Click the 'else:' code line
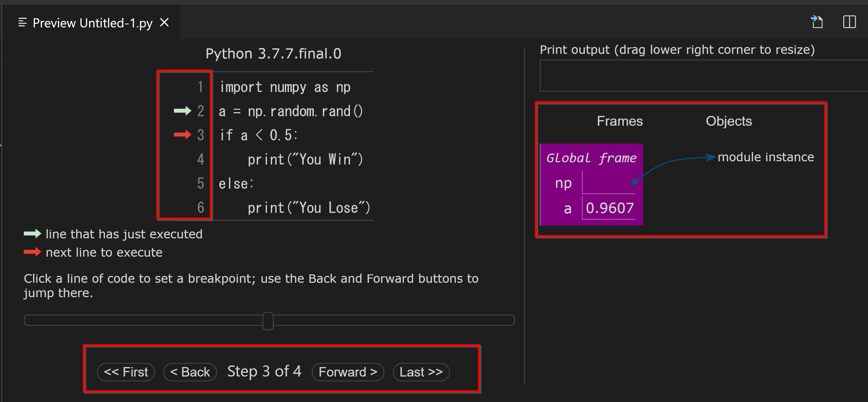868x402 pixels. (236, 184)
